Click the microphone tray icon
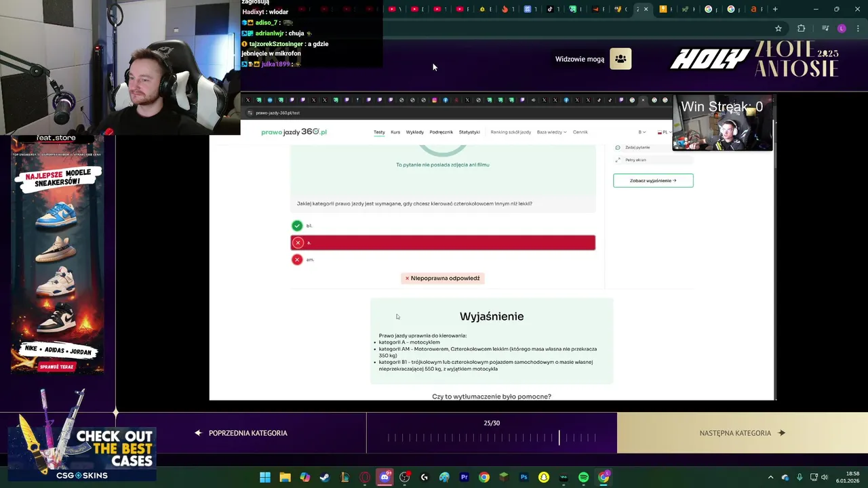Screen dimensions: 868x488 coord(800,477)
